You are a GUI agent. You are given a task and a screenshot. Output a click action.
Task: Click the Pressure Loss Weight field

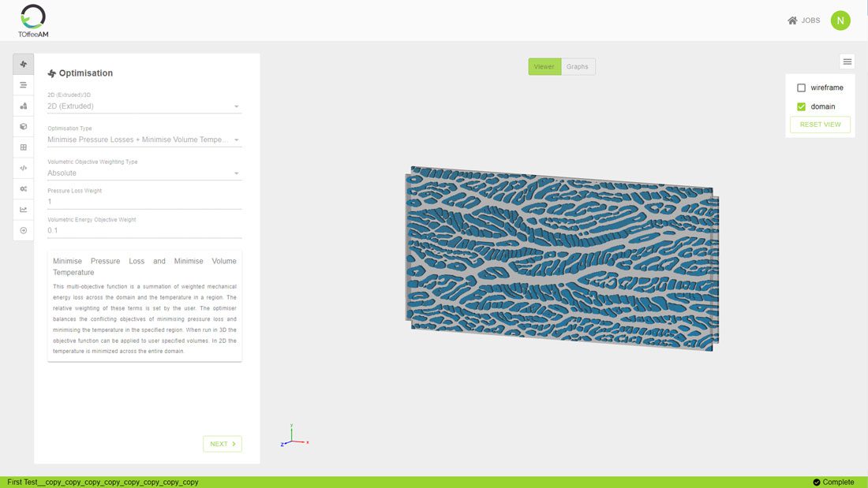144,201
